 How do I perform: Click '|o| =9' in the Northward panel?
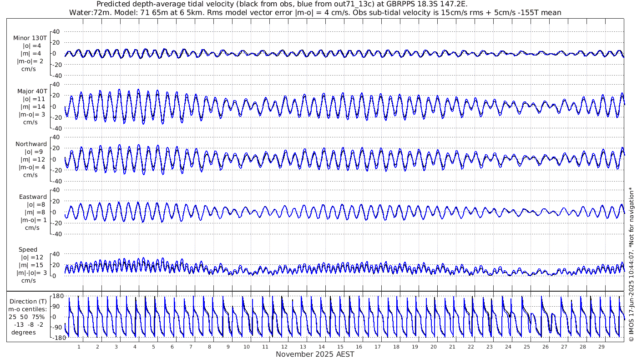click(33, 152)
